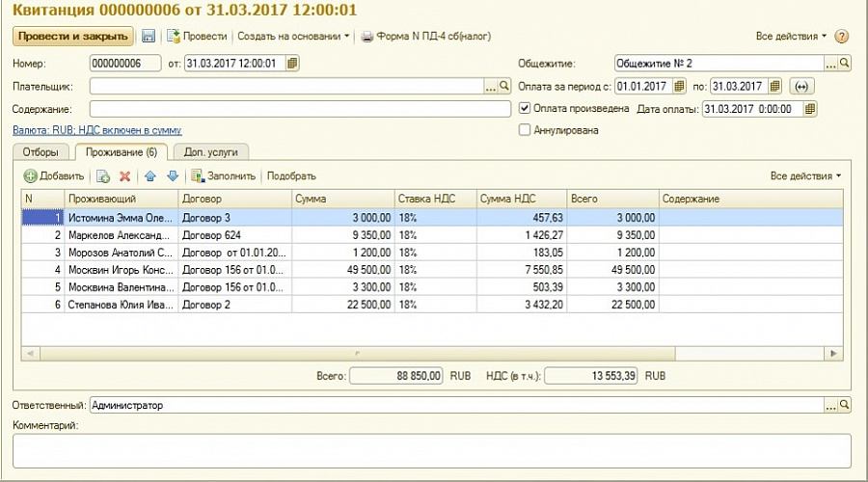The image size is (868, 482).
Task: Open the help question mark icon
Action: pyautogui.click(x=841, y=37)
